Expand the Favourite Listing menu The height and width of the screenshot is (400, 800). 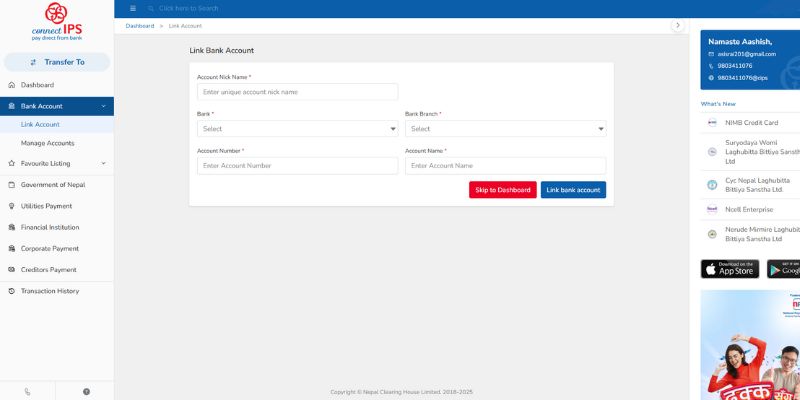[57, 163]
